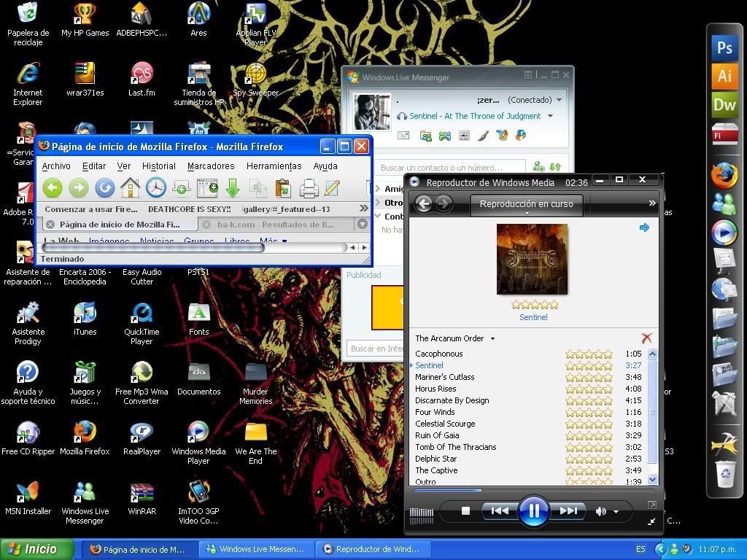
Task: Select the Horus Rises track in playlist
Action: pyautogui.click(x=528, y=389)
